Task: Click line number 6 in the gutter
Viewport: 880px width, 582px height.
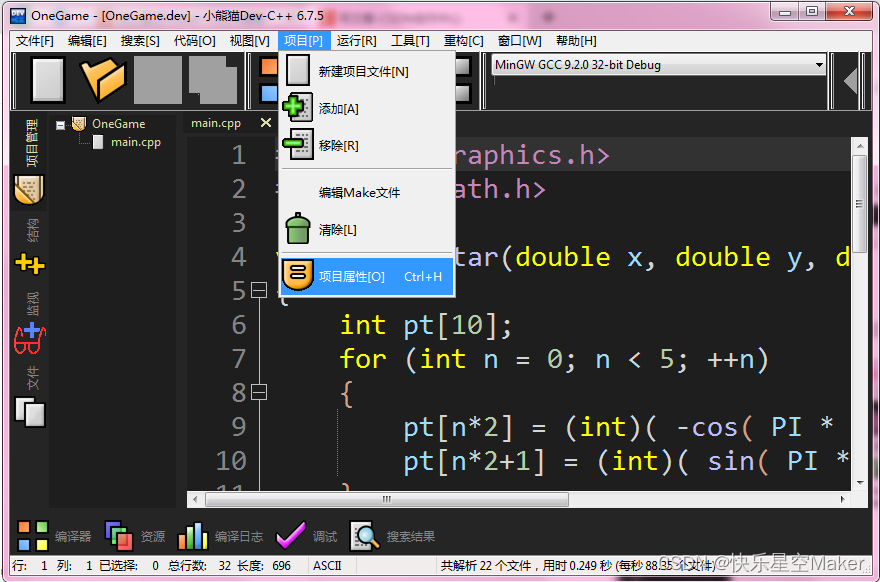Action: click(239, 325)
